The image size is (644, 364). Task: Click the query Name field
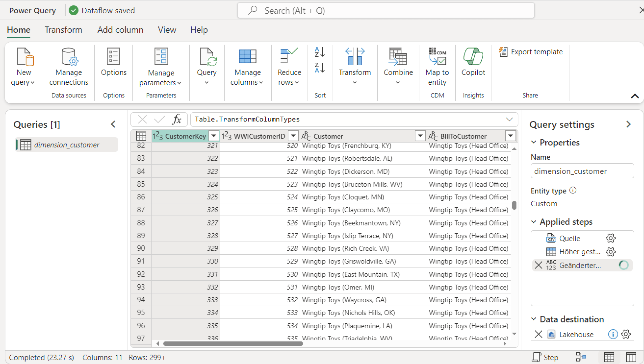(x=582, y=171)
